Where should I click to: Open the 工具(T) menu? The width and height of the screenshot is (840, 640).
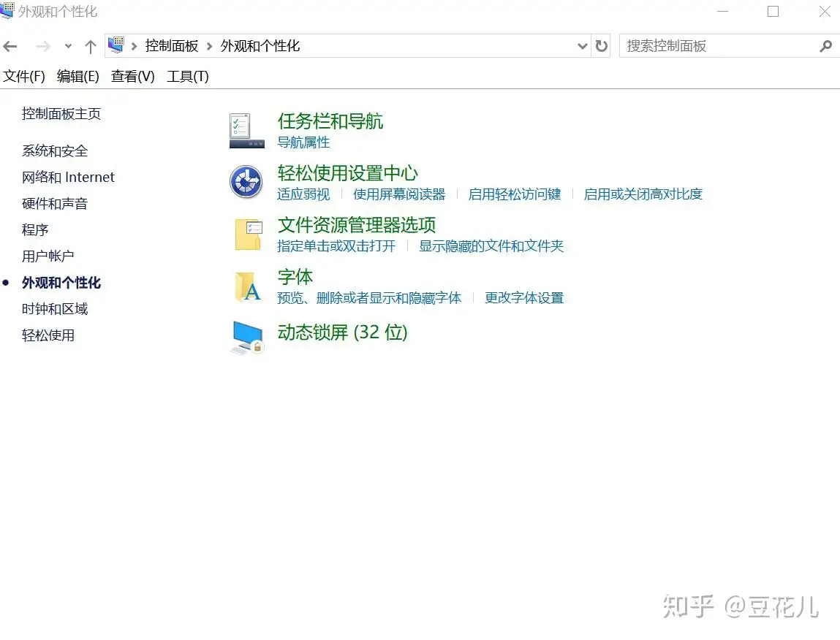186,76
